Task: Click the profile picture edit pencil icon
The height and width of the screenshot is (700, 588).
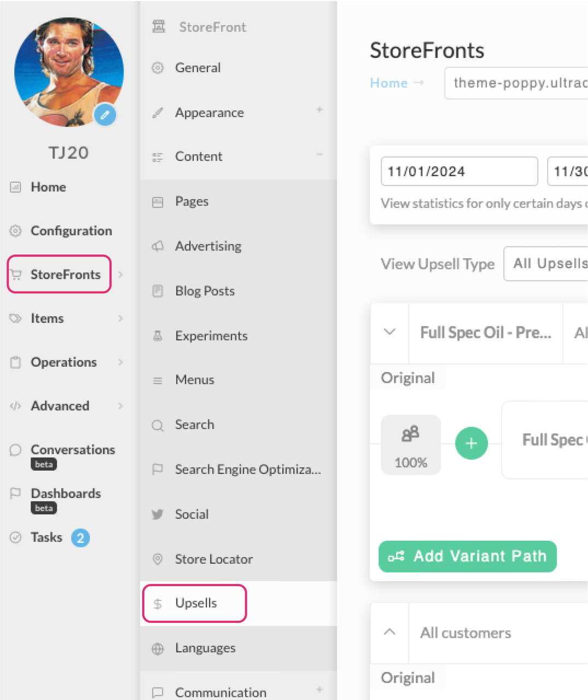Action: (105, 114)
